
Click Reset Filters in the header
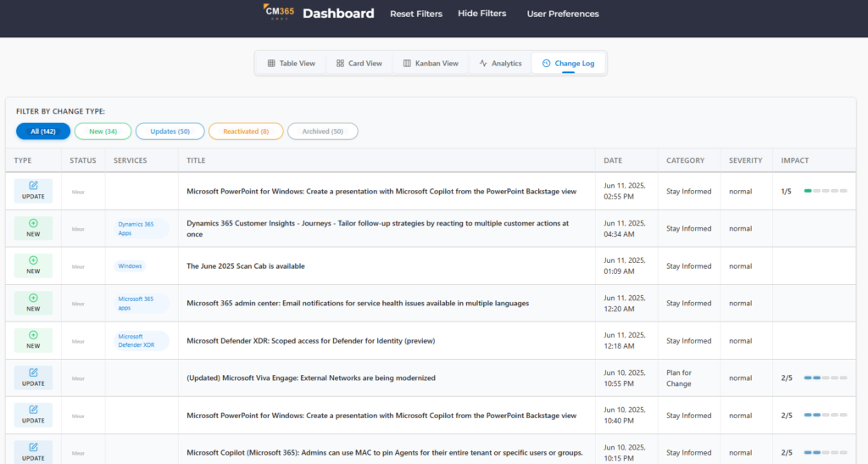[416, 14]
